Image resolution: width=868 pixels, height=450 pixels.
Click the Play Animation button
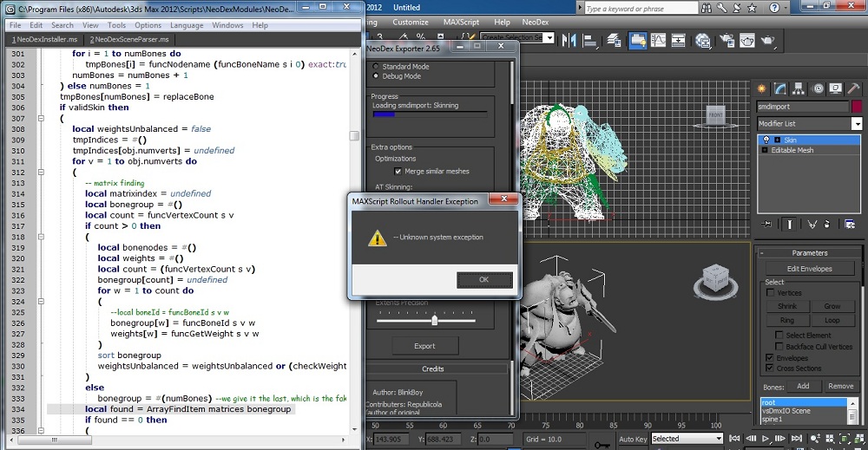766,439
